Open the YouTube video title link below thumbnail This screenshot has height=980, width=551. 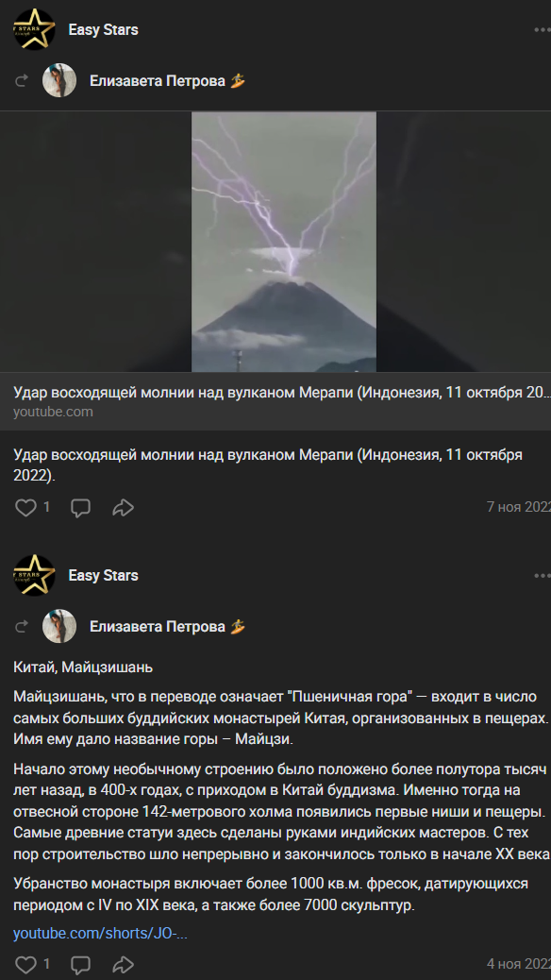click(x=282, y=393)
